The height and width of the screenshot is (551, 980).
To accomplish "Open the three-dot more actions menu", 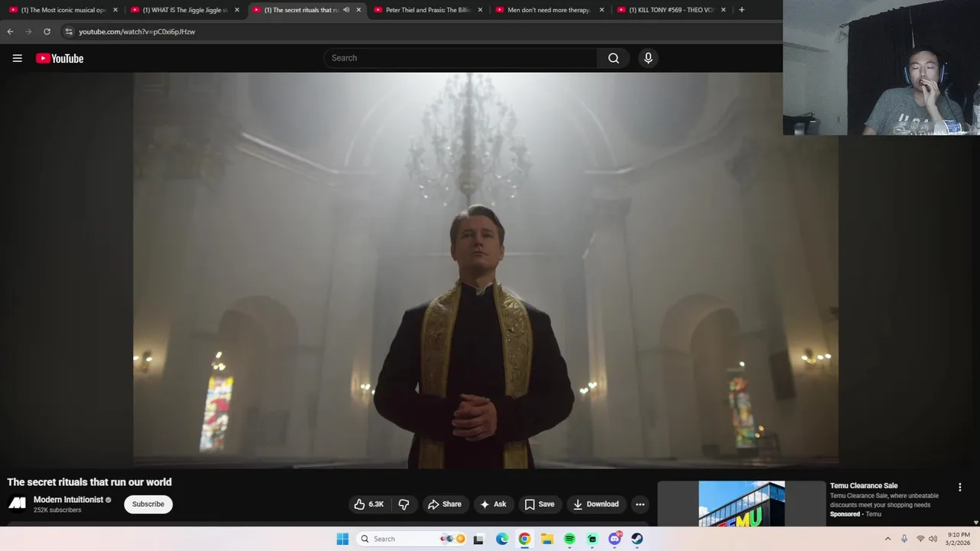I will pyautogui.click(x=640, y=504).
